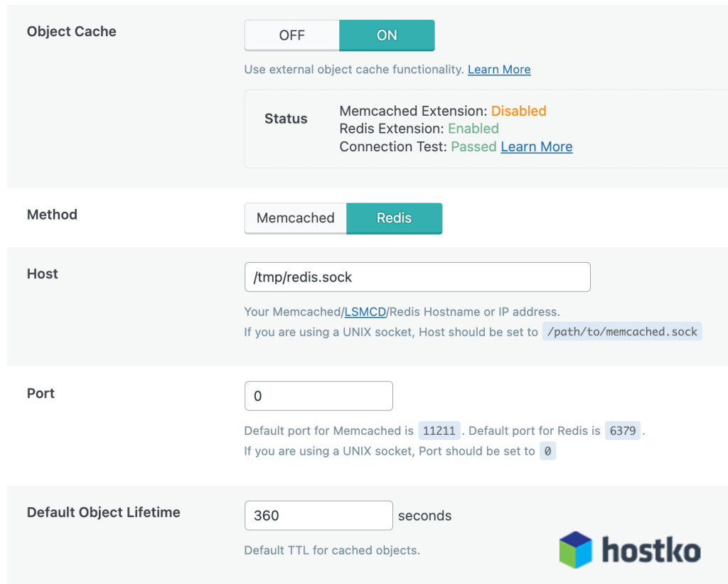Click the 11211 Memcached default port code

tap(439, 431)
